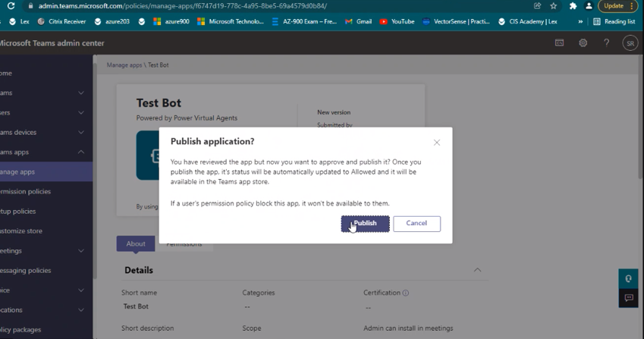Expand the Teams section chevron
Screen dimensions: 644x339
point(81,93)
